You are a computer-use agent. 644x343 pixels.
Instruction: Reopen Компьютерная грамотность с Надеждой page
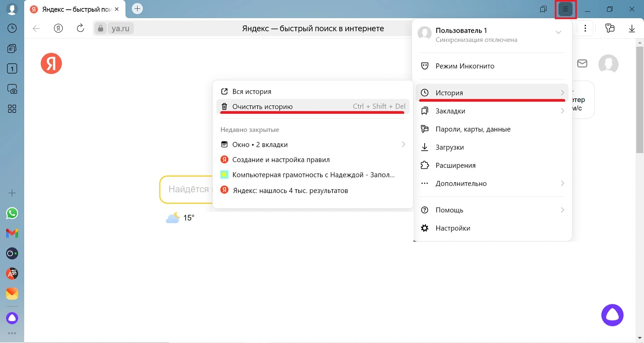coord(313,175)
